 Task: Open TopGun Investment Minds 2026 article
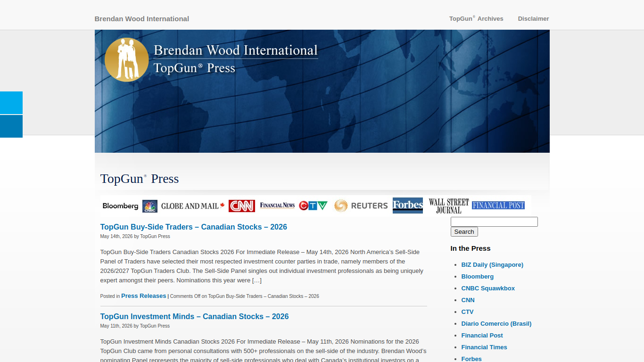point(194,316)
